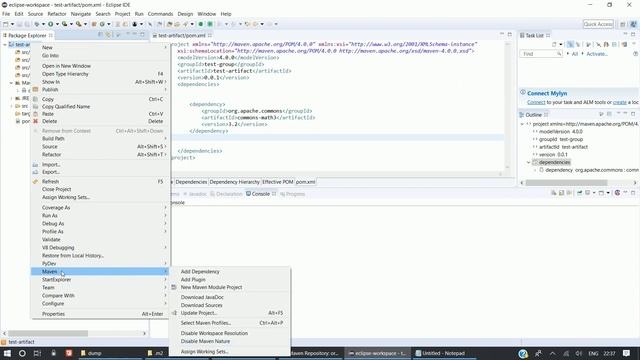The width and height of the screenshot is (640, 360).
Task: Open the Refactor menu in menu bar
Action: tap(57, 14)
